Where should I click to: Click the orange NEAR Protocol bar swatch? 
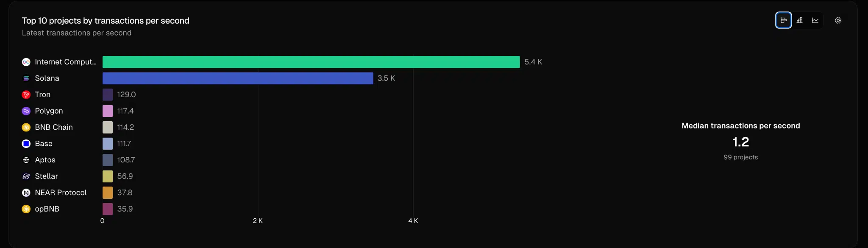(x=108, y=192)
